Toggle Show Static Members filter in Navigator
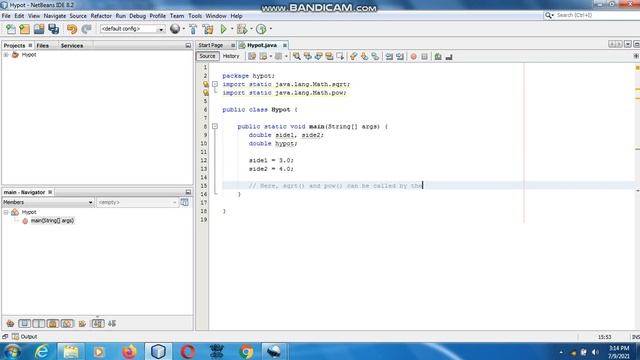The width and height of the screenshot is (640, 360). (39, 324)
